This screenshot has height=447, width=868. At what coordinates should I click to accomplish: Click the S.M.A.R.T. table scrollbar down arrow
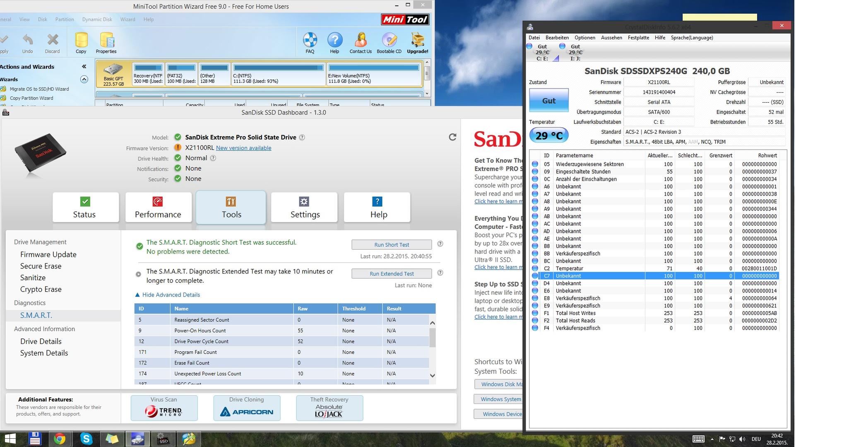point(432,375)
